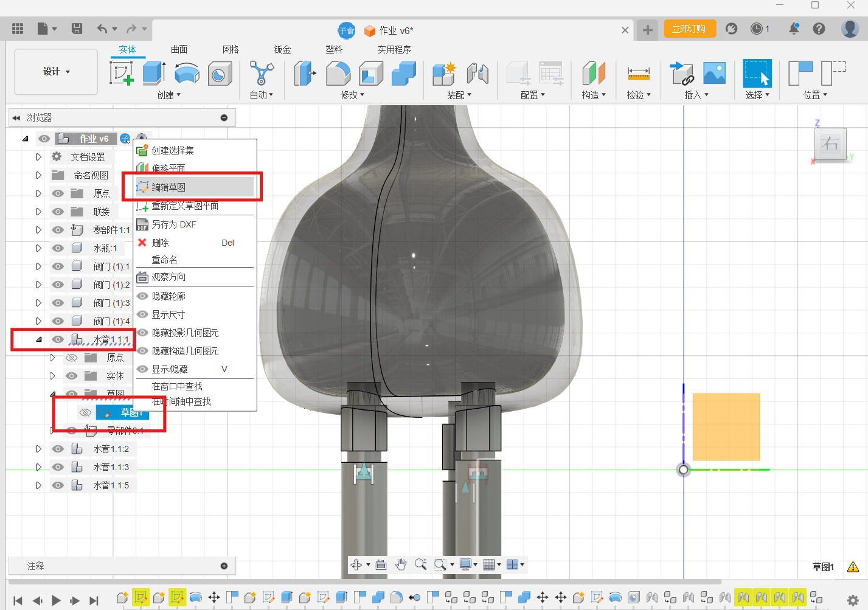Hide the 阀门 (1):1 component

pyautogui.click(x=58, y=266)
